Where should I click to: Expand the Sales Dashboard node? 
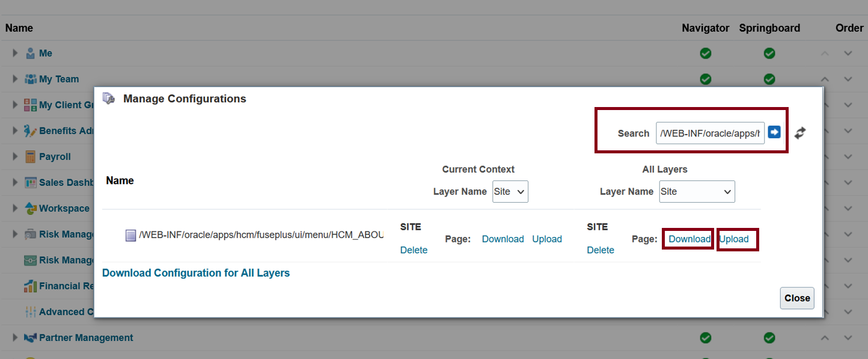(x=16, y=183)
